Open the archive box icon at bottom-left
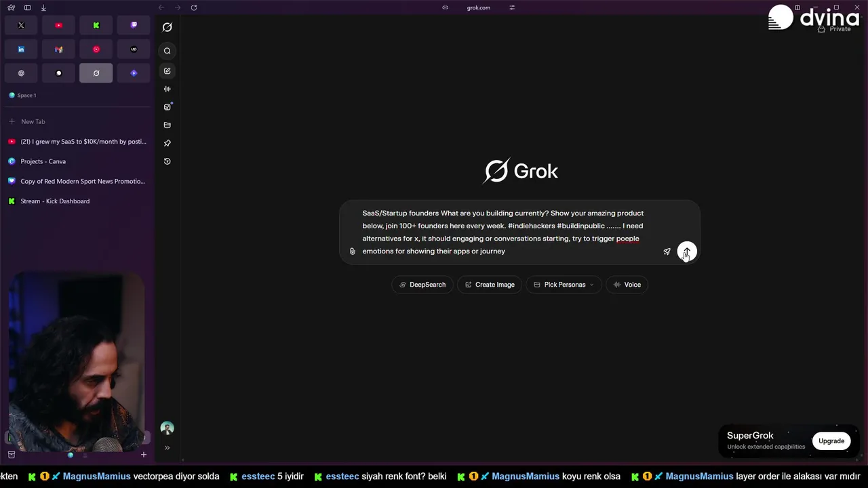868x488 pixels. [x=12, y=455]
